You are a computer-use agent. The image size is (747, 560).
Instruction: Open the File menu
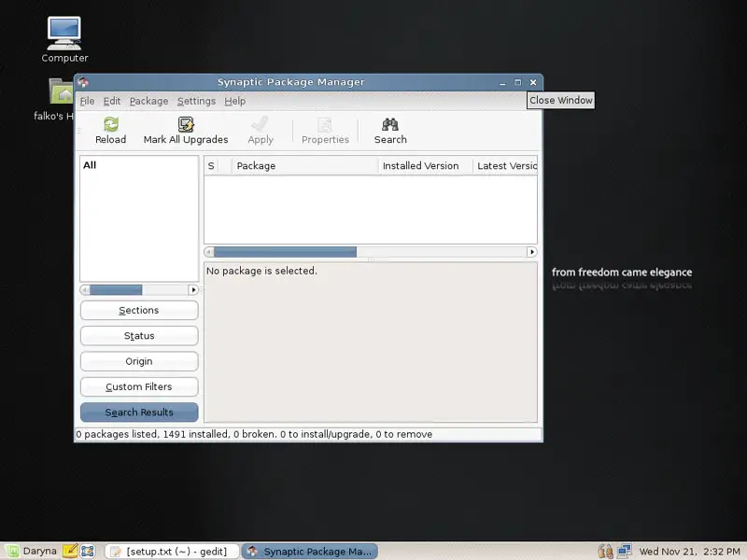click(87, 101)
